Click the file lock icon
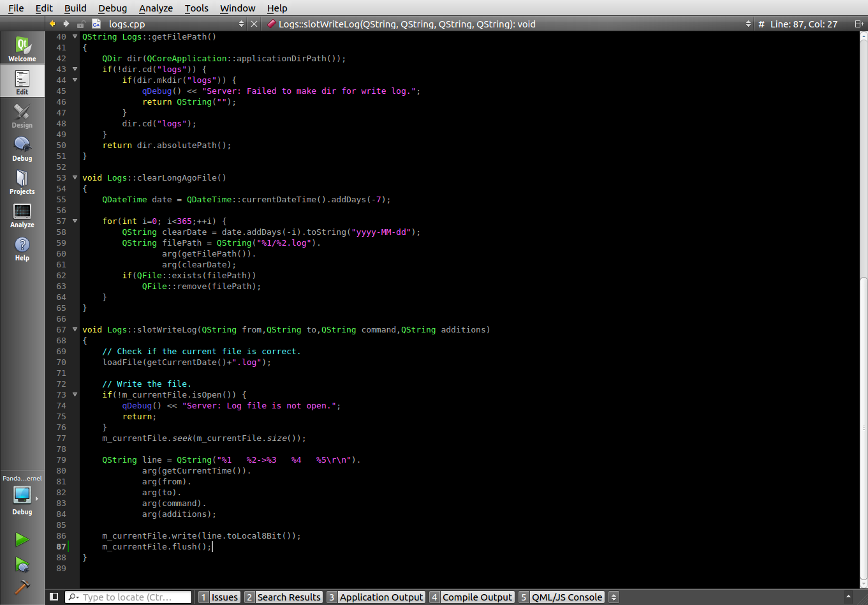The image size is (868, 605). 81,24
